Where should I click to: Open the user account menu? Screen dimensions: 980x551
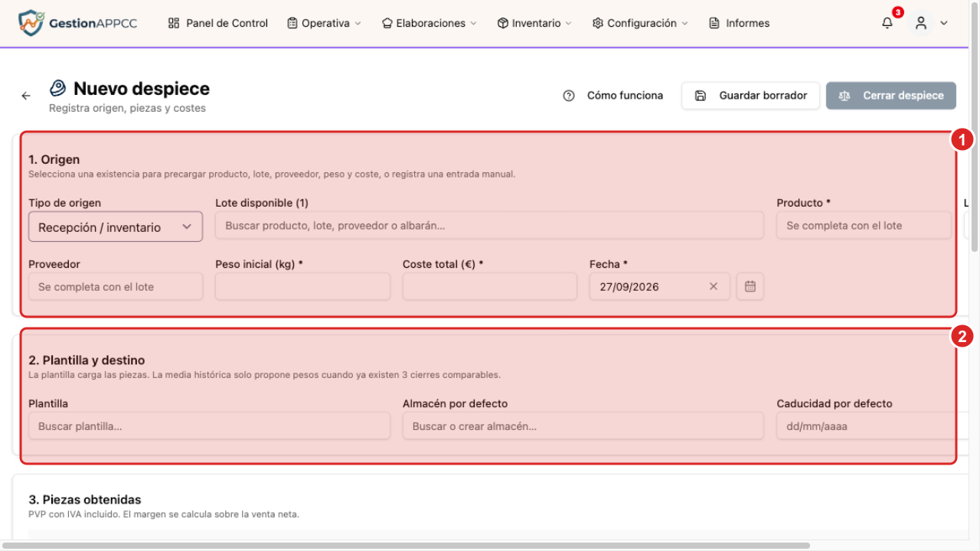[x=930, y=23]
